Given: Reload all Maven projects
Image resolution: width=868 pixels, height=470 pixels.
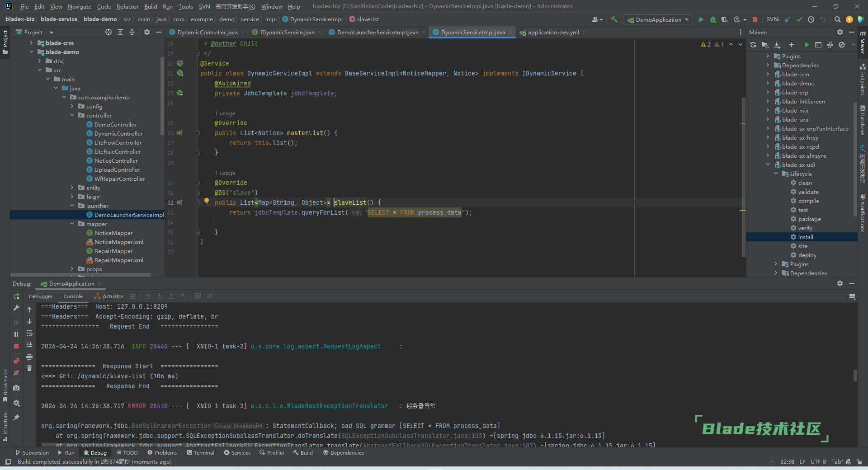Looking at the screenshot, I should (x=753, y=45).
